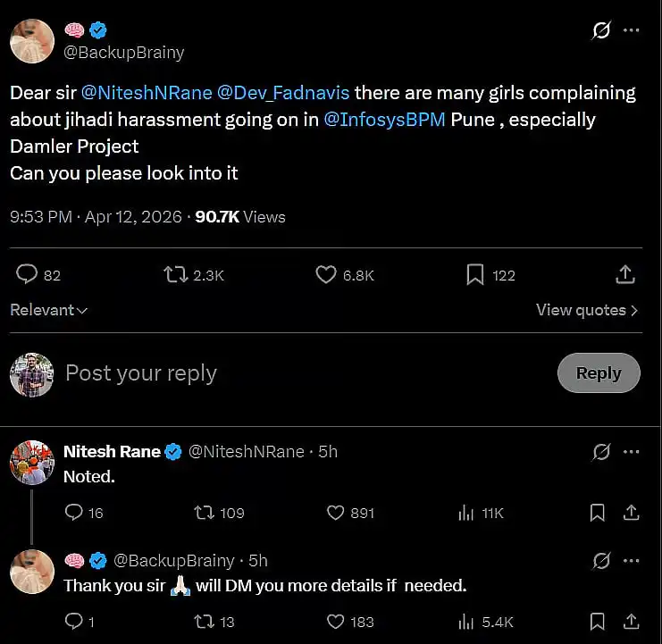Open the three-dot menu on the main post
The image size is (662, 644).
(631, 30)
